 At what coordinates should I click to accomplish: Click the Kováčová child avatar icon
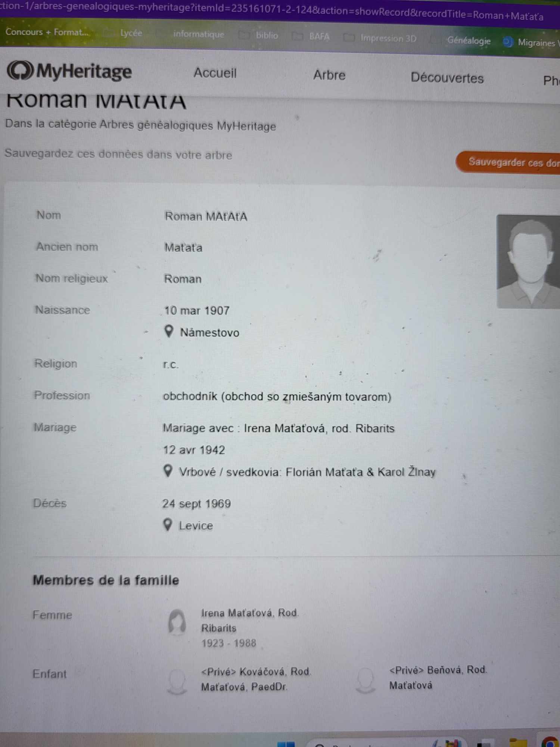click(177, 681)
